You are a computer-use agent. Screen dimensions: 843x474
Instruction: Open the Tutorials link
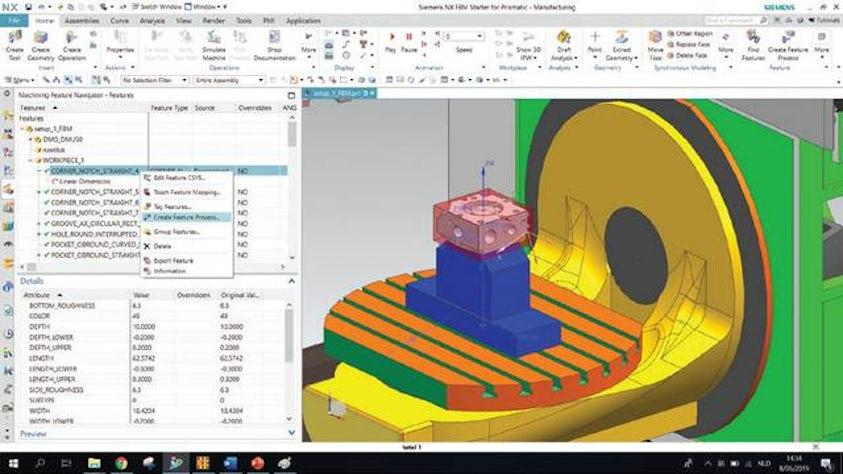pos(824,20)
